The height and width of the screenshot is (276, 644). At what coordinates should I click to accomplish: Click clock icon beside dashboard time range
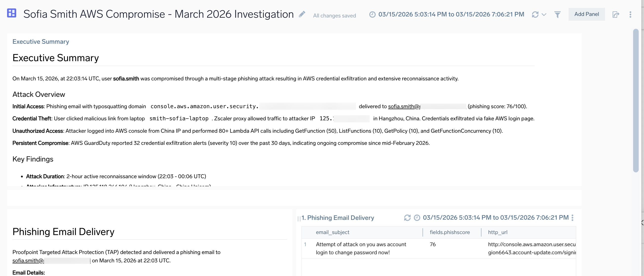coord(372,14)
